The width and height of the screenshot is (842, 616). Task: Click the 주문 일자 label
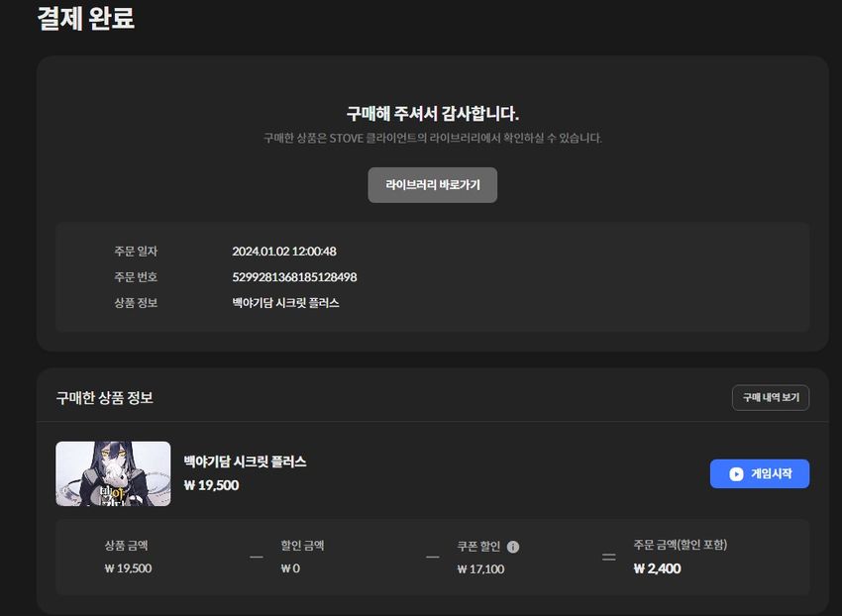pyautogui.click(x=136, y=252)
